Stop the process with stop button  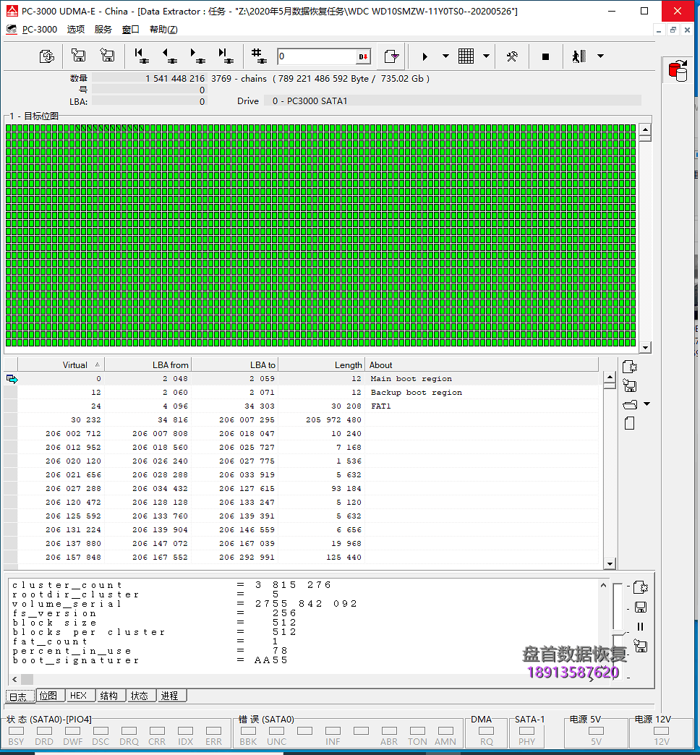click(545, 57)
